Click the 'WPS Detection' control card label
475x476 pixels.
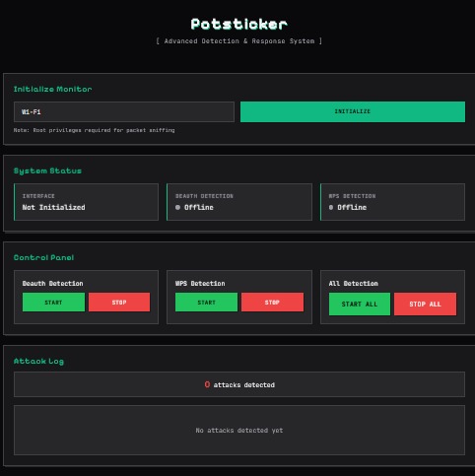[200, 284]
